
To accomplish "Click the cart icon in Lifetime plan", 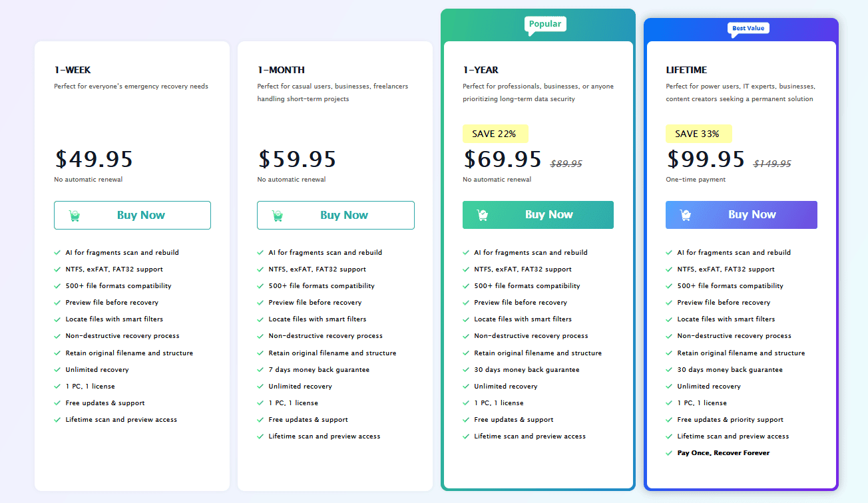I will (686, 215).
